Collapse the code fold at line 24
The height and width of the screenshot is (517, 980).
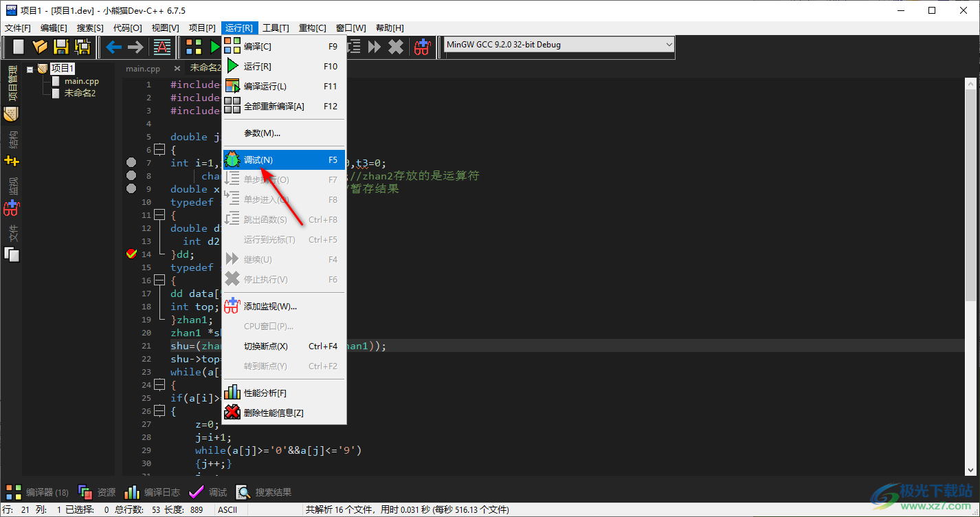pyautogui.click(x=159, y=385)
